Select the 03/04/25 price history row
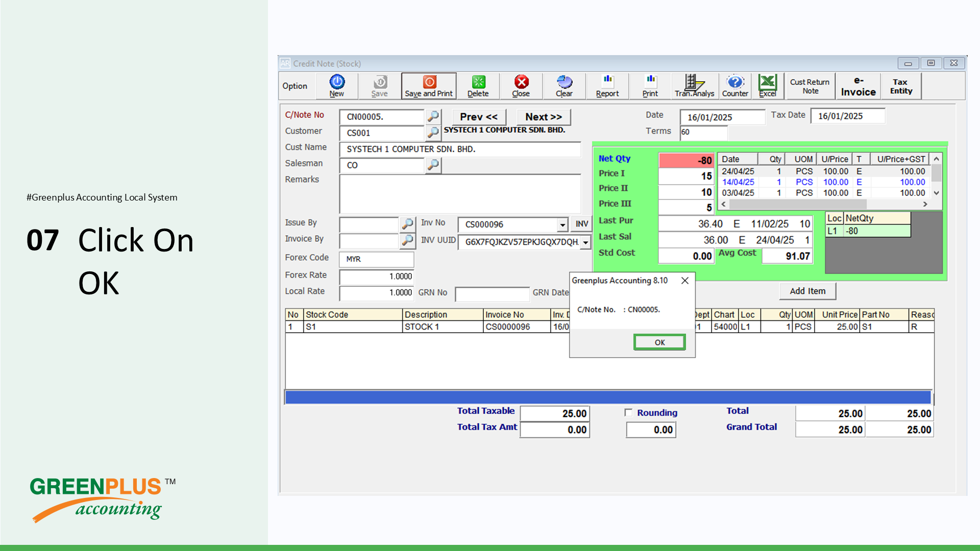Viewport: 980px width, 551px height. click(x=825, y=193)
